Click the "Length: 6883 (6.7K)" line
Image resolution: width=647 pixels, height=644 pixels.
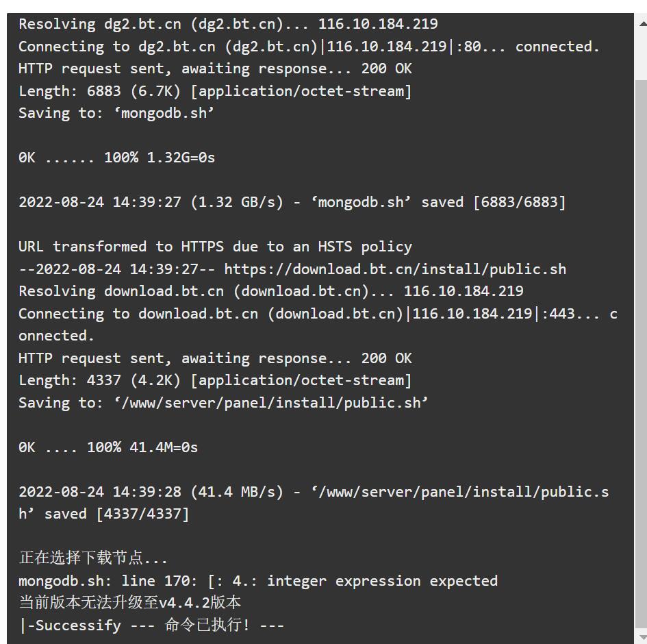tap(215, 91)
